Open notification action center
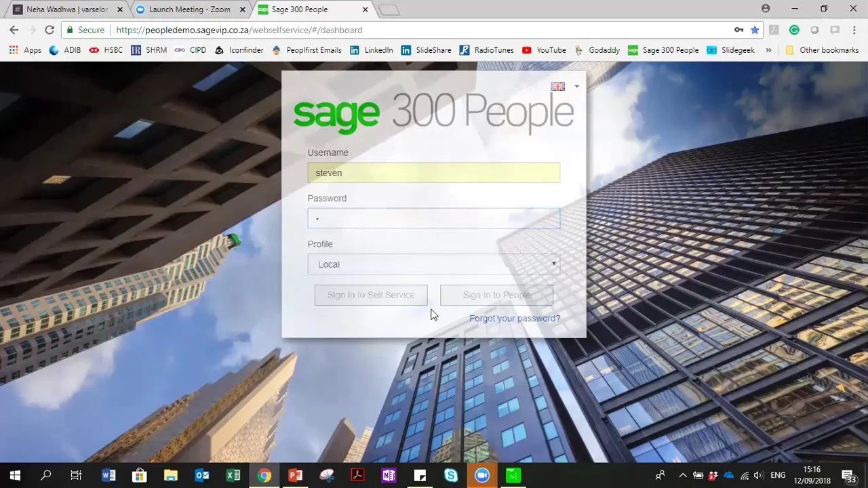Viewport: 868px width, 488px height. click(x=848, y=476)
